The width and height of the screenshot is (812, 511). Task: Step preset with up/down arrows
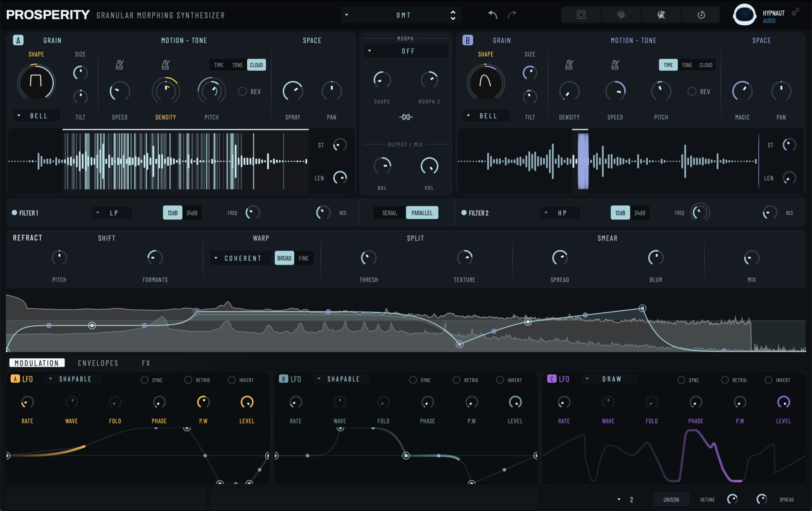(453, 15)
